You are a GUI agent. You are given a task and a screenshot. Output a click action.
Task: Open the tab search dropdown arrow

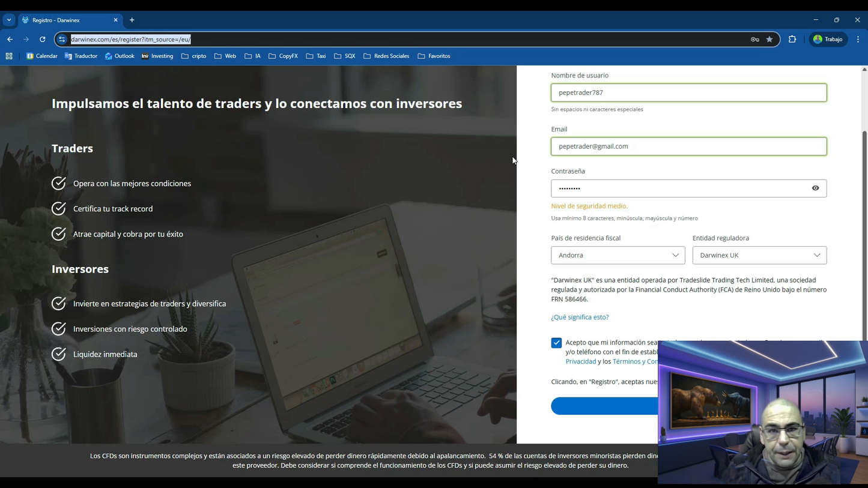coord(9,20)
